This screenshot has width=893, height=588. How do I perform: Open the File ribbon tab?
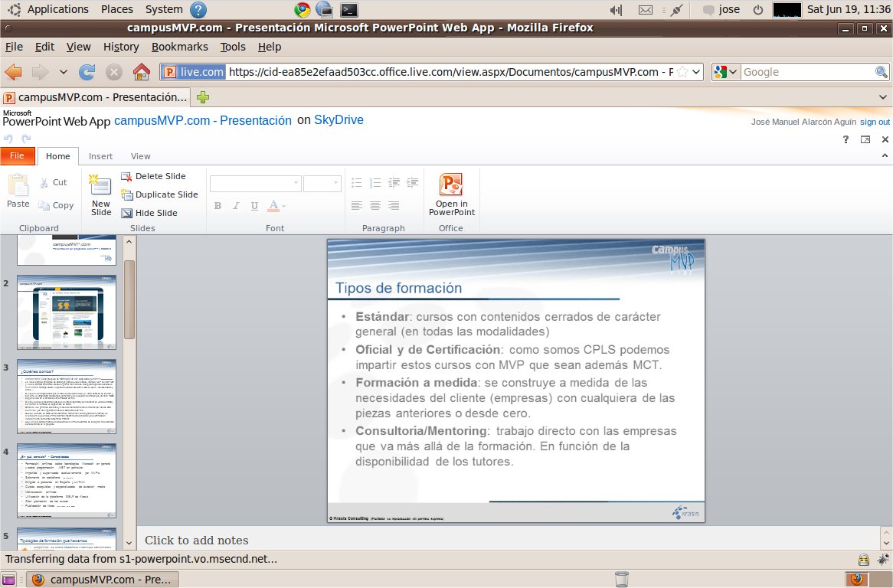pos(17,156)
